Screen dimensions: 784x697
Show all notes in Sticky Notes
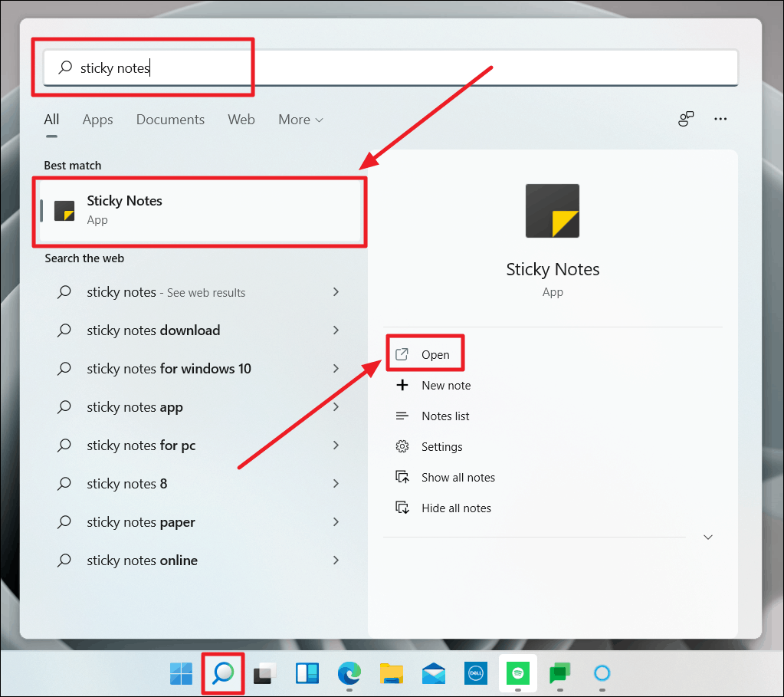[458, 477]
